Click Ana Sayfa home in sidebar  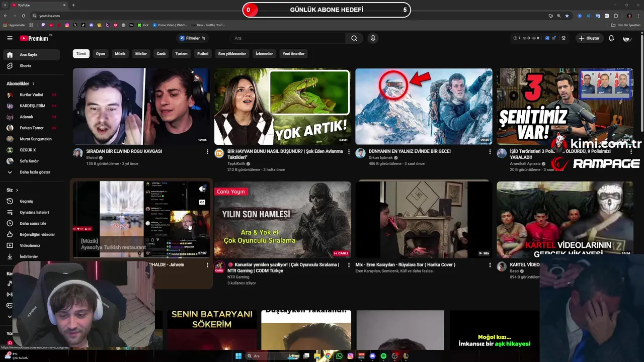(31, 55)
